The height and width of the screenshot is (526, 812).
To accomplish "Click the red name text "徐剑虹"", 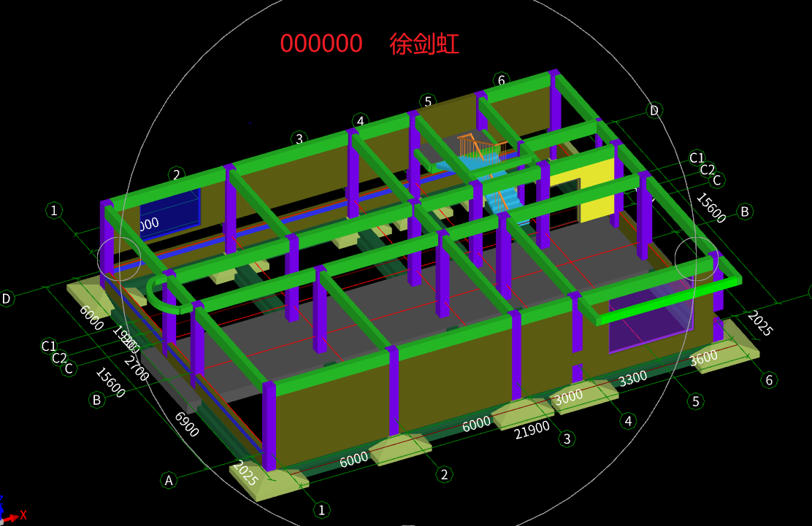I will click(424, 44).
